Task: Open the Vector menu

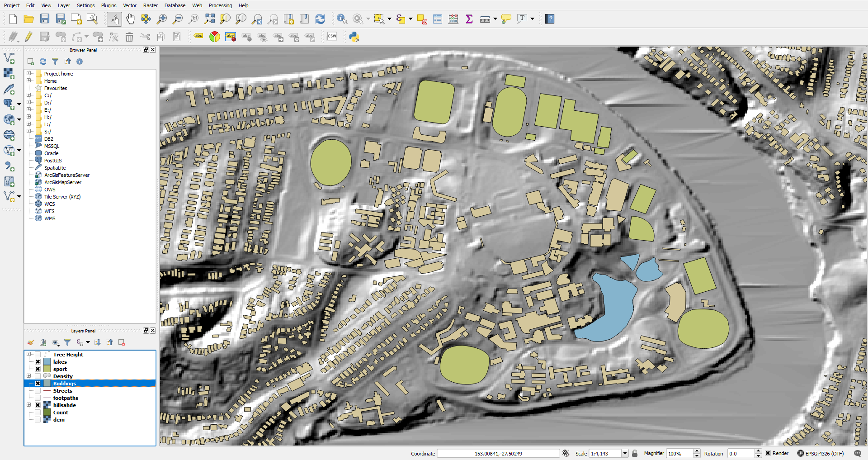Action: coord(130,5)
